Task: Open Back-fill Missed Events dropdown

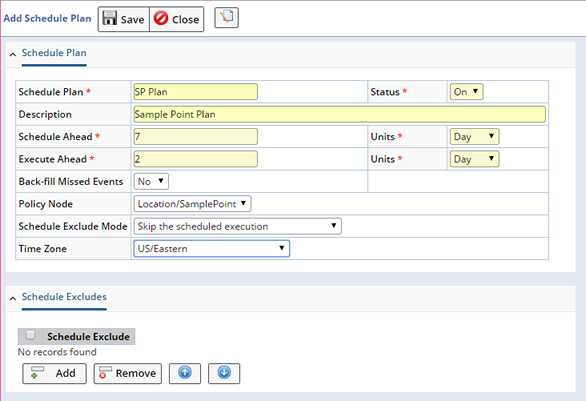Action: point(151,182)
